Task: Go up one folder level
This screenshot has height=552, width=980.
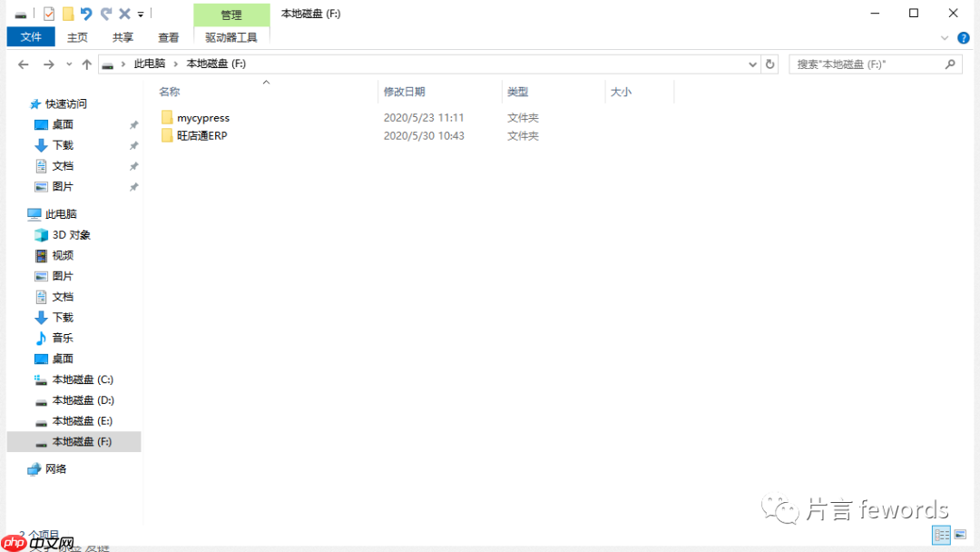Action: (87, 64)
